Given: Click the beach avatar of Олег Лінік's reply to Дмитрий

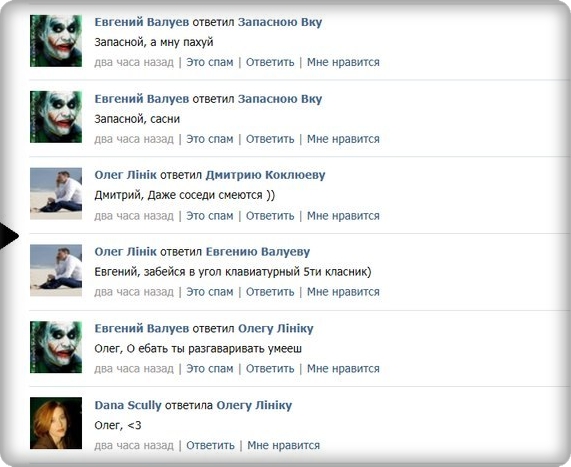Looking at the screenshot, I should [x=56, y=193].
